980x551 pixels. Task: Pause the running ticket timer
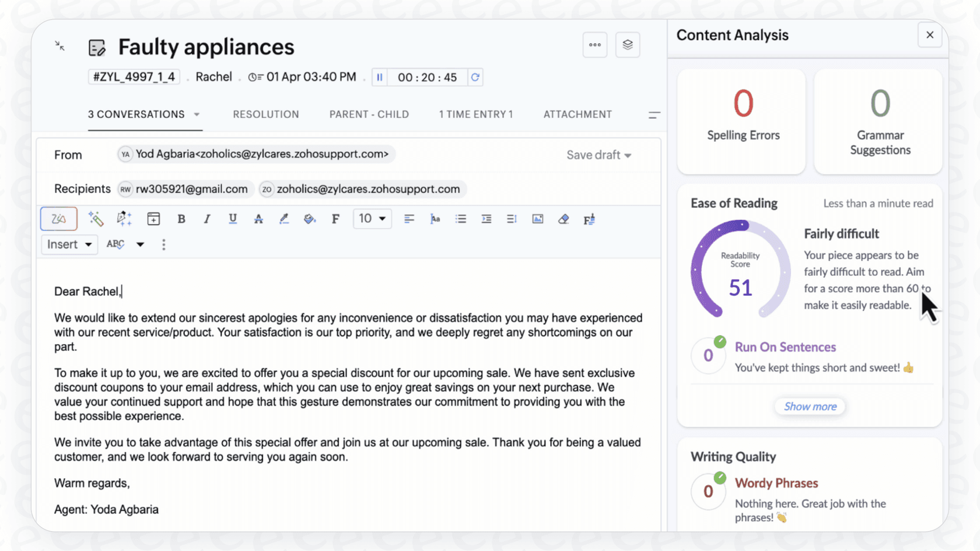tap(379, 76)
